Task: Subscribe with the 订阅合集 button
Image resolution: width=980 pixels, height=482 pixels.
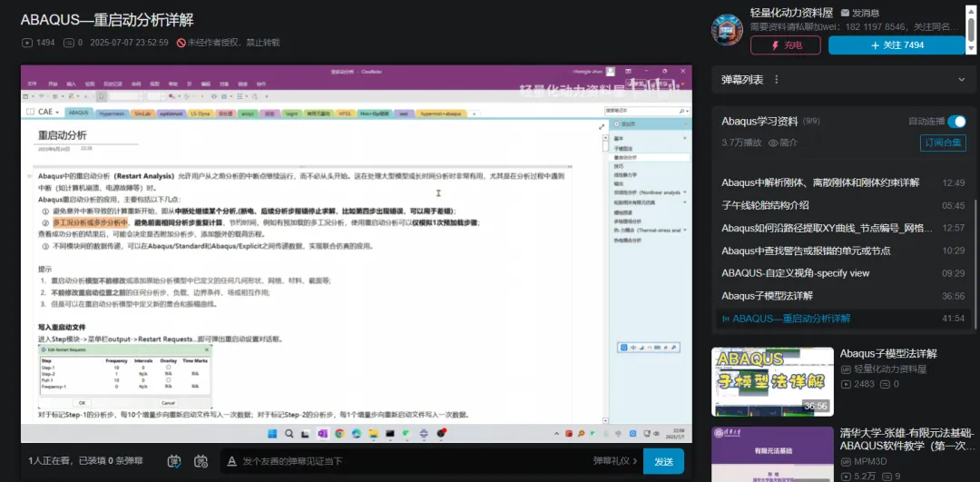Action: (943, 143)
